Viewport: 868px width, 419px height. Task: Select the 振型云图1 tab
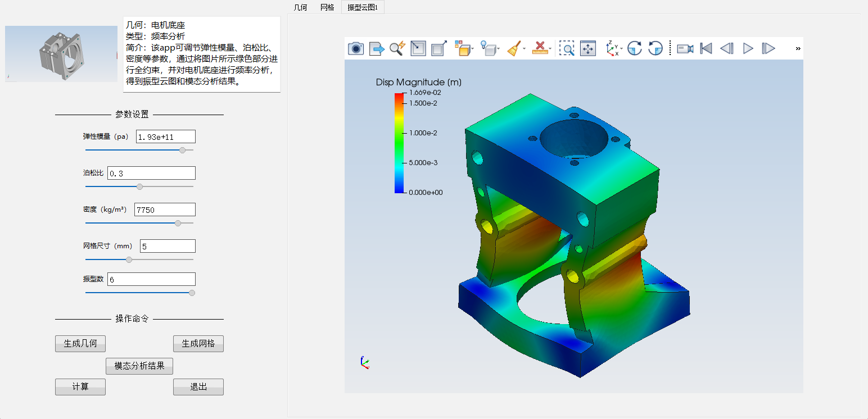(x=363, y=7)
